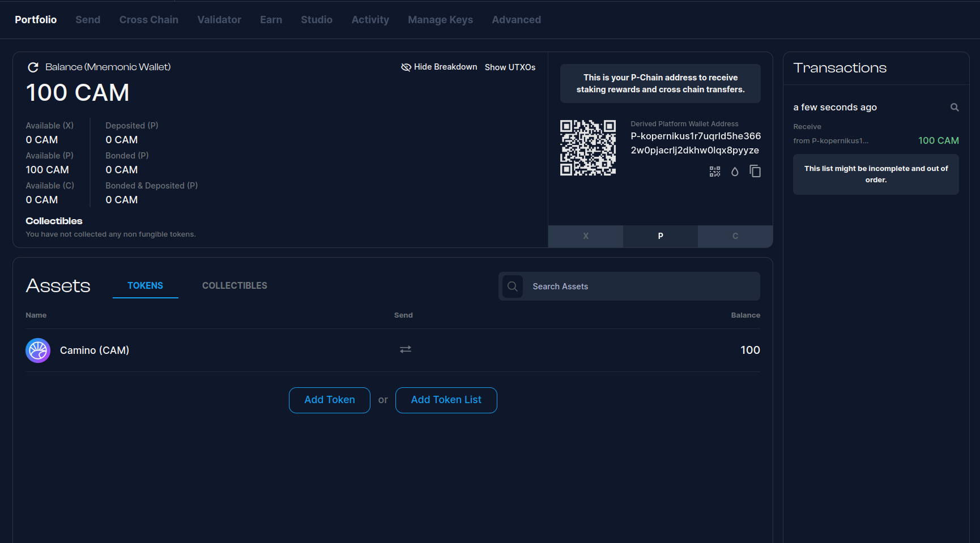Viewport: 980px width, 543px height.
Task: Toggle Hide Breakdown
Action: tap(439, 67)
